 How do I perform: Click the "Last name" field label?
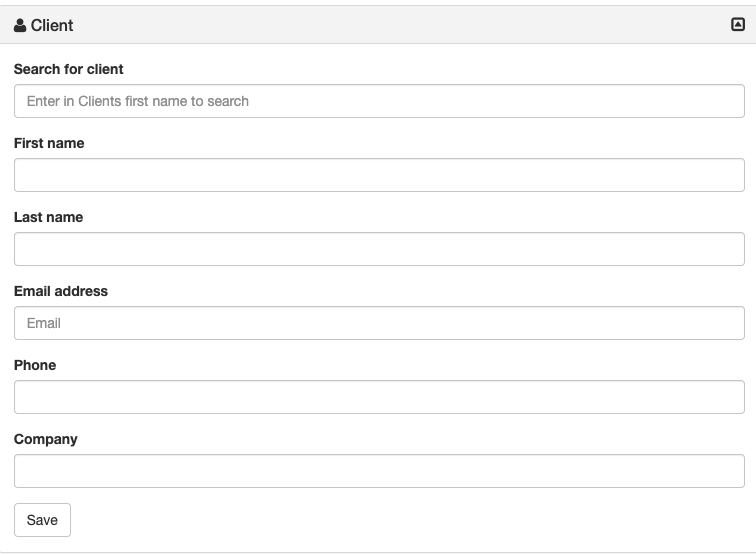tap(48, 217)
